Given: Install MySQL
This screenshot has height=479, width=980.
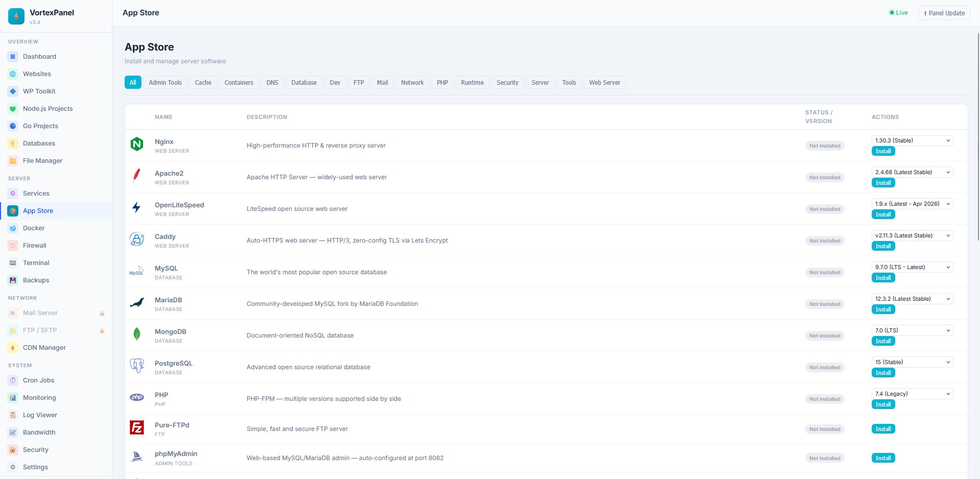Looking at the screenshot, I should [x=883, y=278].
